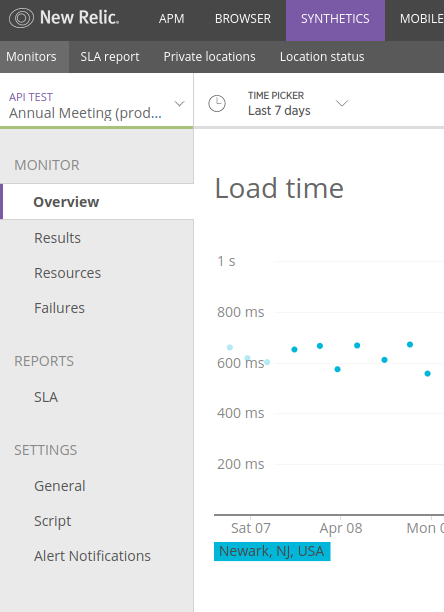Select the API TEST monitor selector

coord(96,105)
